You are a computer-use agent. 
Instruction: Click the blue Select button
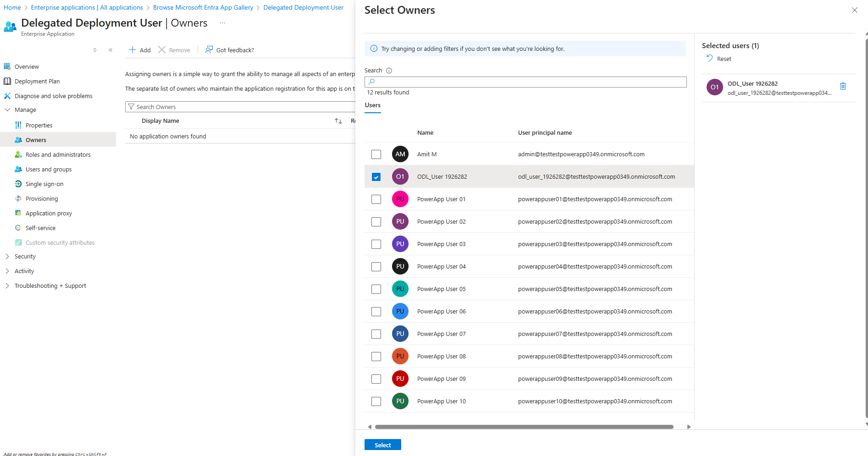[x=382, y=445]
